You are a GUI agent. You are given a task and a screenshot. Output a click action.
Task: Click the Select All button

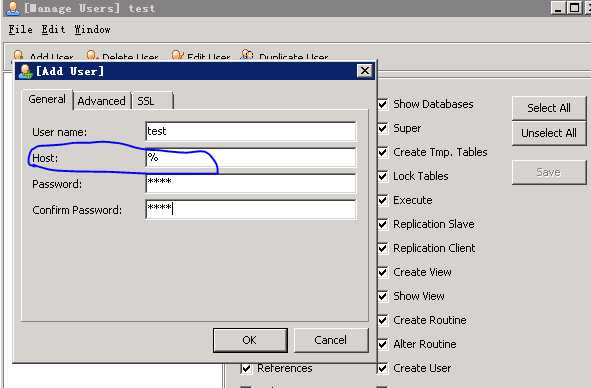549,108
